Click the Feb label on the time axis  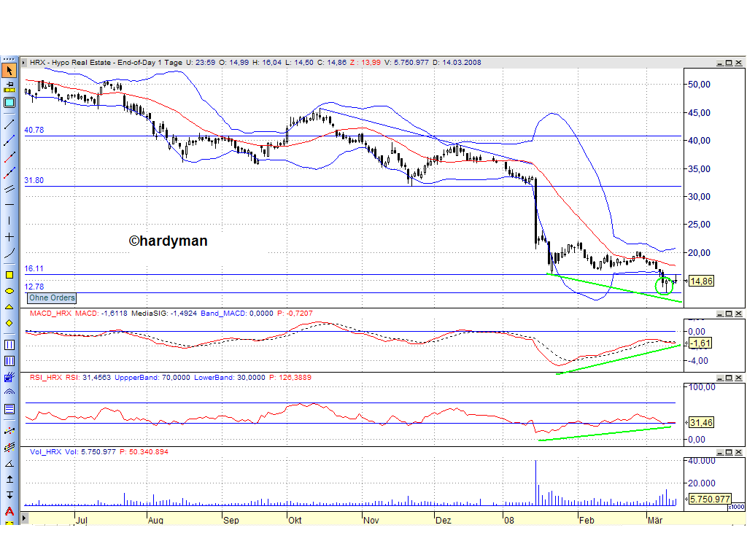click(587, 521)
